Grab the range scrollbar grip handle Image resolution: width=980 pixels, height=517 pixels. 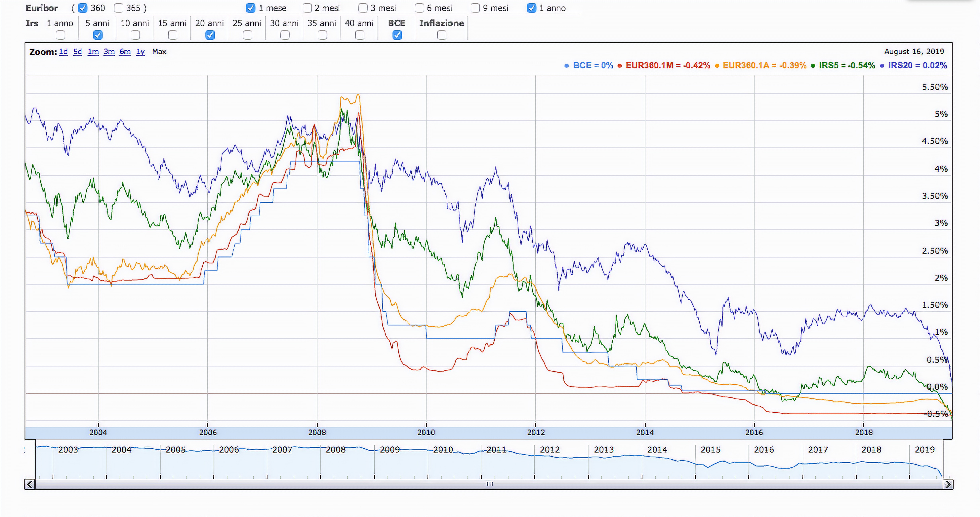[490, 484]
